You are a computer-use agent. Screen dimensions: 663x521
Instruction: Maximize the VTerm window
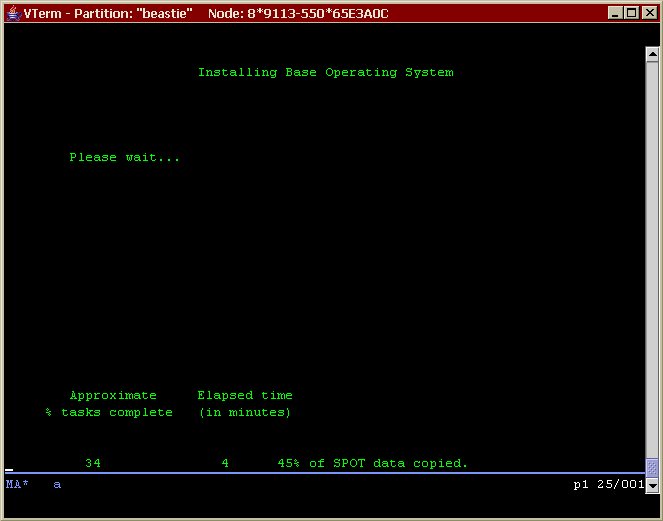630,13
